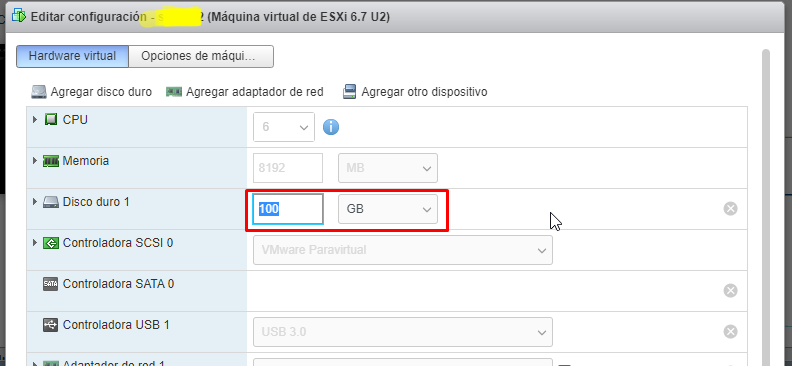Click the Controladora USB 1 label
Viewport: 792px width, 366px height.
(x=116, y=325)
